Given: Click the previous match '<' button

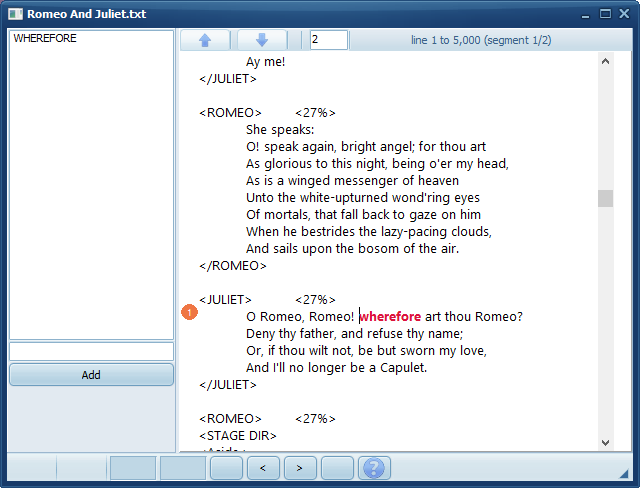Looking at the screenshot, I should (x=263, y=467).
